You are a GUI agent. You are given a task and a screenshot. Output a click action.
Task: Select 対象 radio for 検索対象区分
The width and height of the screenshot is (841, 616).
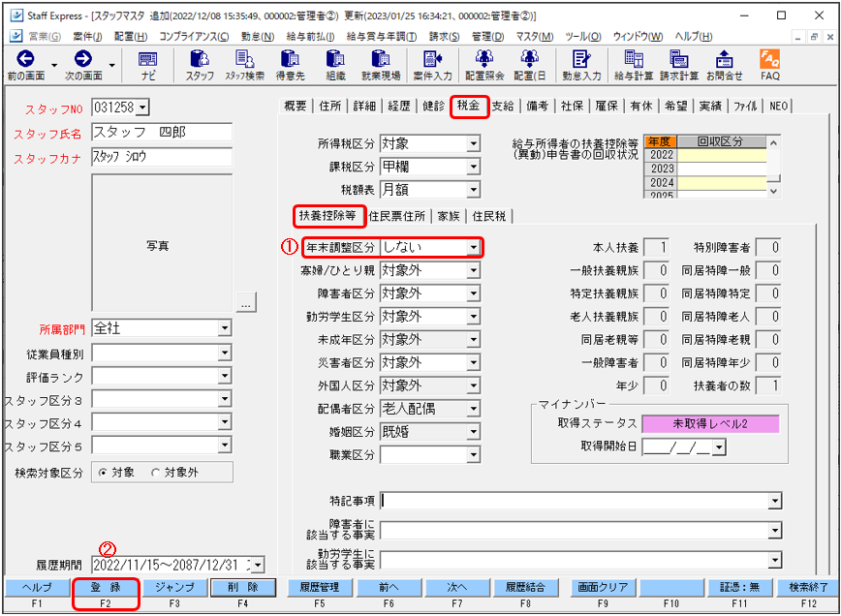[x=103, y=473]
